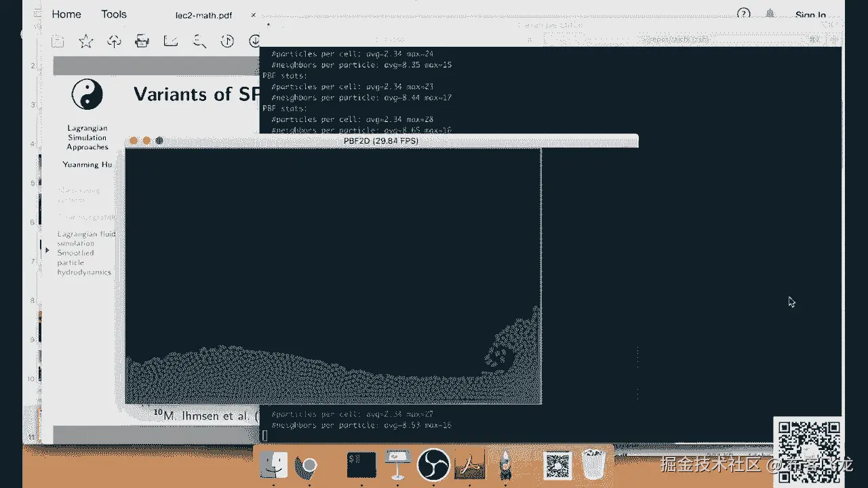Open the round gray app icon beside Finder
This screenshot has width=868, height=488.
308,466
